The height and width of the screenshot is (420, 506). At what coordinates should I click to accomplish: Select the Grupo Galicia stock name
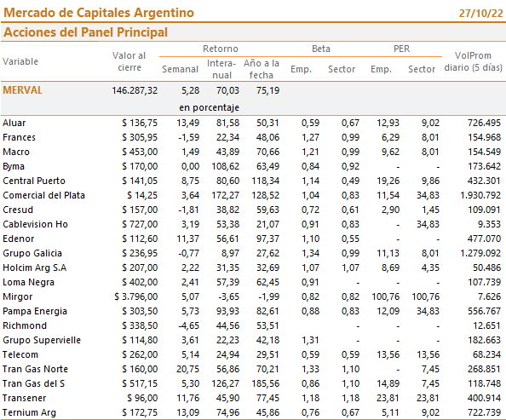32,253
